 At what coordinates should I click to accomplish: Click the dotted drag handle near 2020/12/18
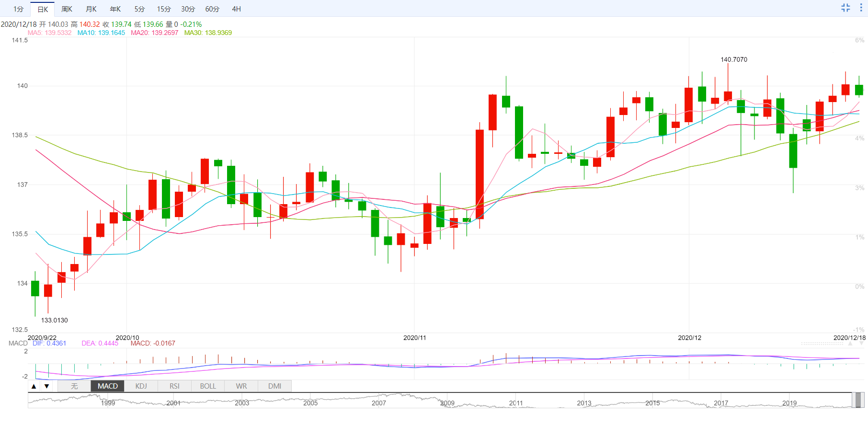click(822, 344)
